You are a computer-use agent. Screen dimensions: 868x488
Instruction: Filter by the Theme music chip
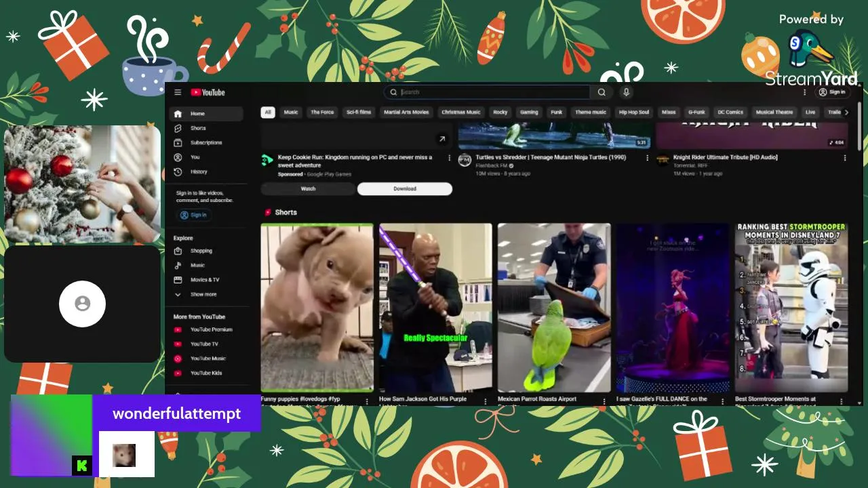tap(591, 113)
